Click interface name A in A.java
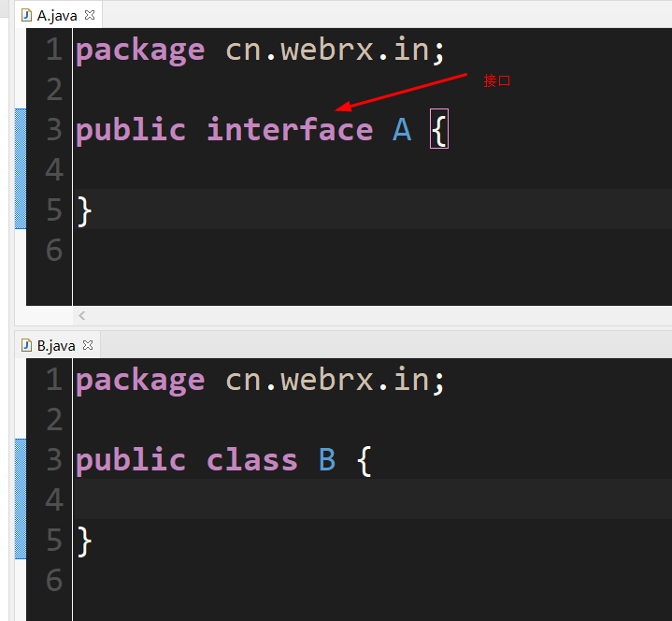The height and width of the screenshot is (621, 672). (x=402, y=129)
